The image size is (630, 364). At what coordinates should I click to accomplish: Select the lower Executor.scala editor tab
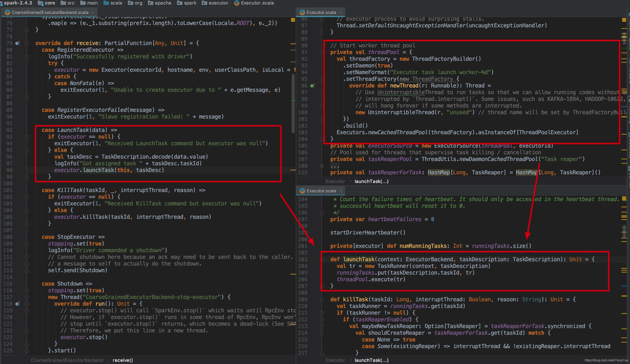(321, 191)
